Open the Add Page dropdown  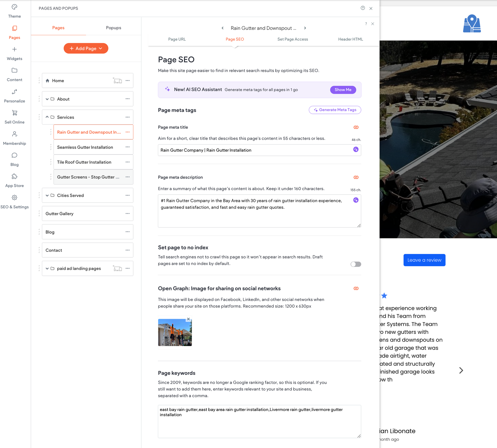point(86,48)
